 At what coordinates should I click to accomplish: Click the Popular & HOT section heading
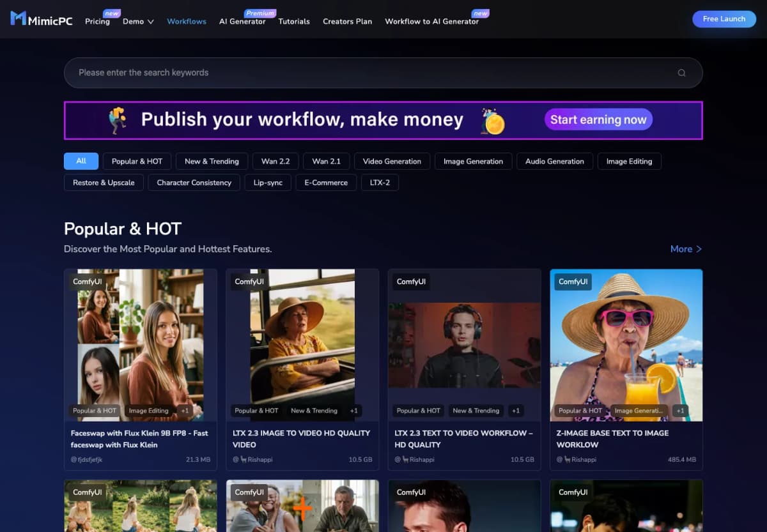pyautogui.click(x=123, y=229)
